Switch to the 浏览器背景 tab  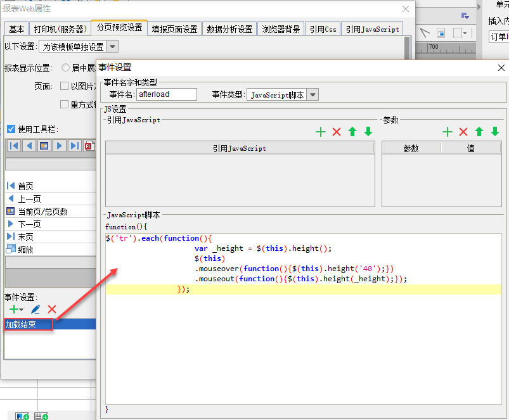(x=281, y=29)
